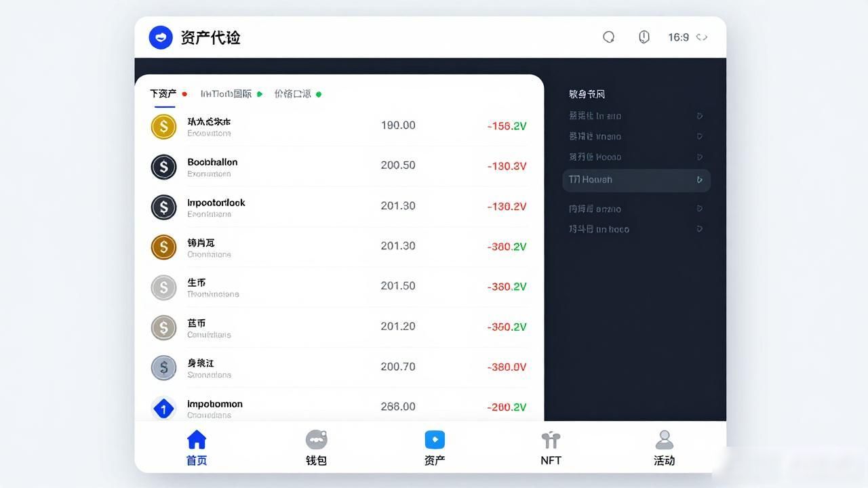Expand the second sidebar item arrow
Image resolution: width=868 pixels, height=488 pixels.
click(700, 136)
